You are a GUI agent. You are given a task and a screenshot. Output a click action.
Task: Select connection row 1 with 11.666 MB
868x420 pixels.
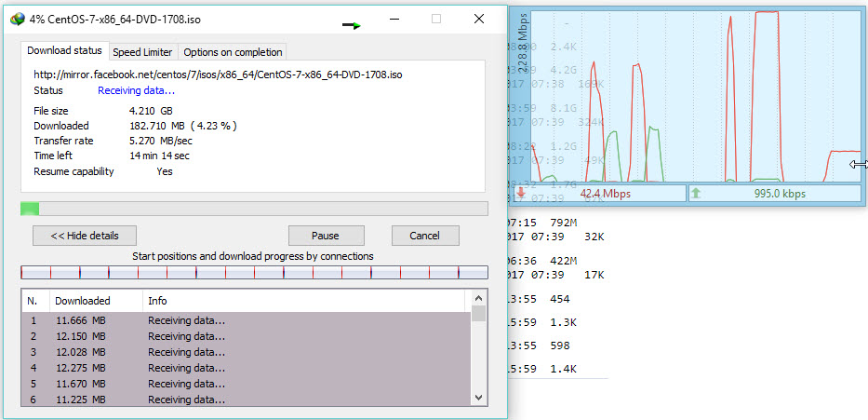pos(247,320)
